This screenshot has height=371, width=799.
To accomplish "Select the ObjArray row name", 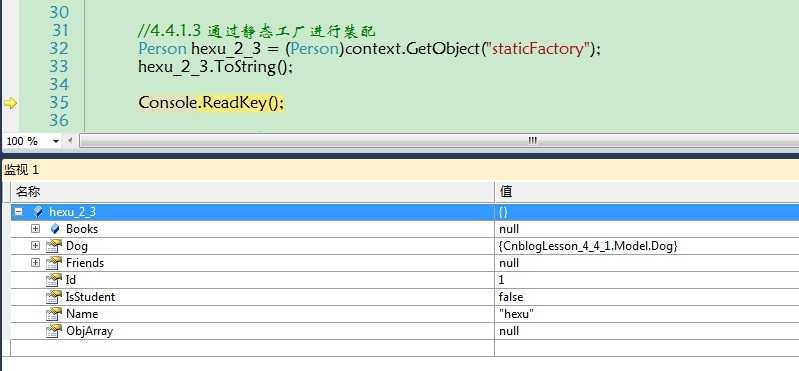I will point(90,331).
